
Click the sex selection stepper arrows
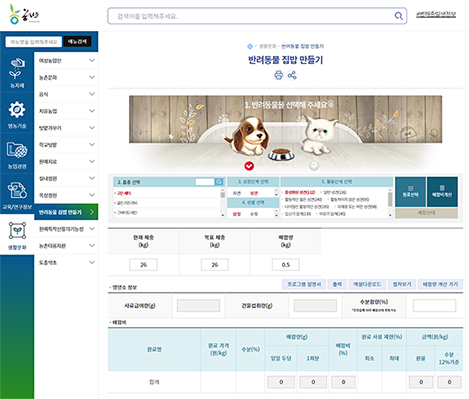click(276, 214)
